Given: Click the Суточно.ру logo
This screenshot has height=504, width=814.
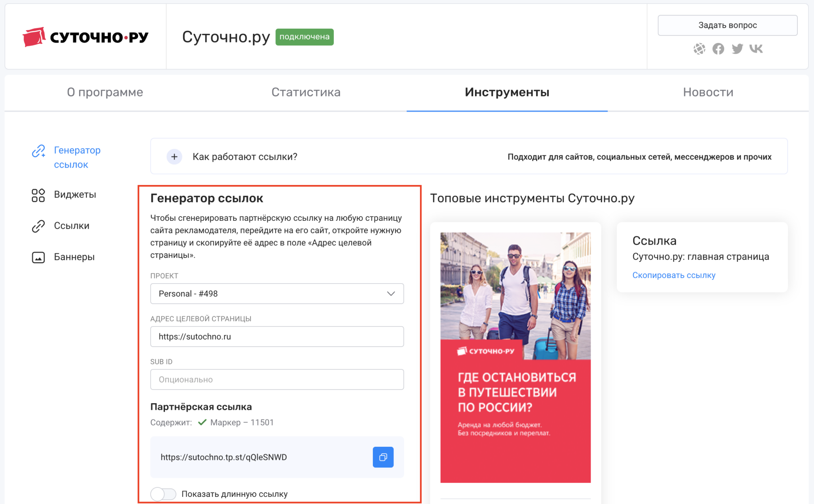Looking at the screenshot, I should pyautogui.click(x=85, y=37).
